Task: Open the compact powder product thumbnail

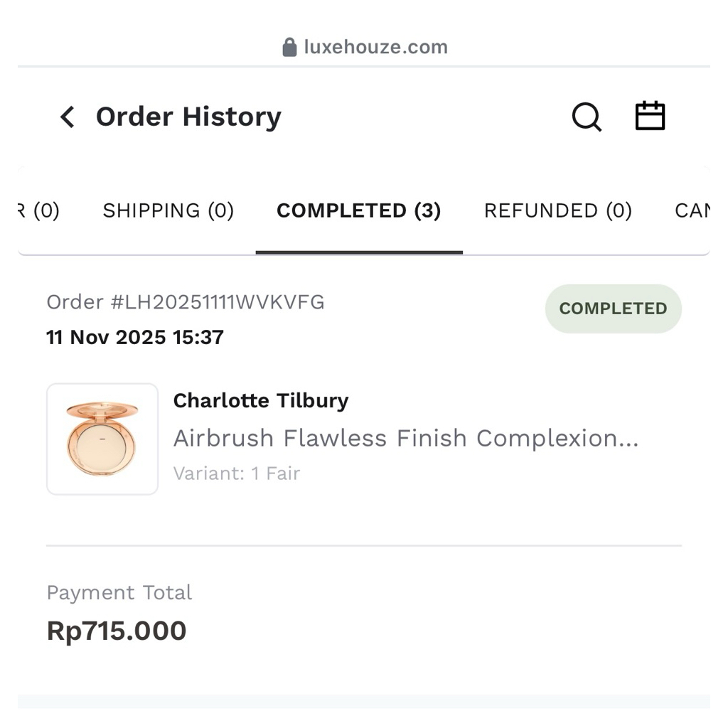Action: (x=102, y=439)
